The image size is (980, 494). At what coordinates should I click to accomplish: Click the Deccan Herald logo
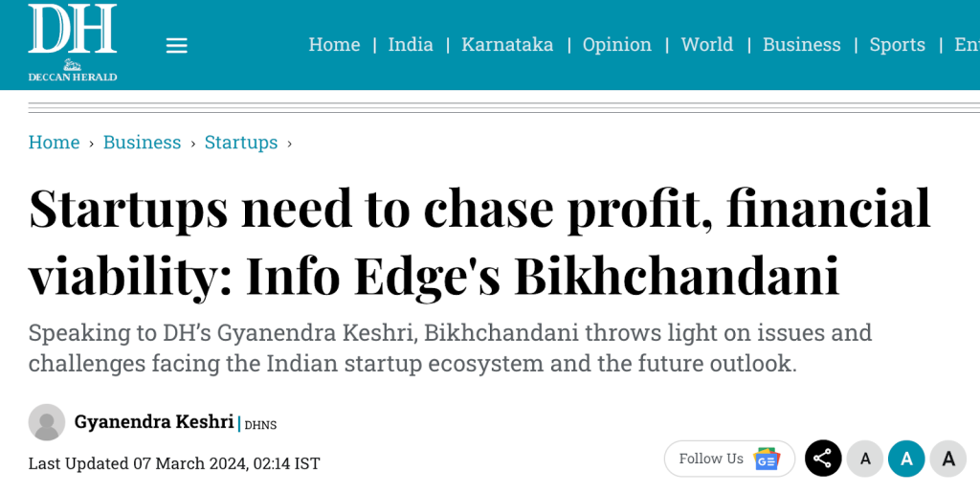point(72,42)
